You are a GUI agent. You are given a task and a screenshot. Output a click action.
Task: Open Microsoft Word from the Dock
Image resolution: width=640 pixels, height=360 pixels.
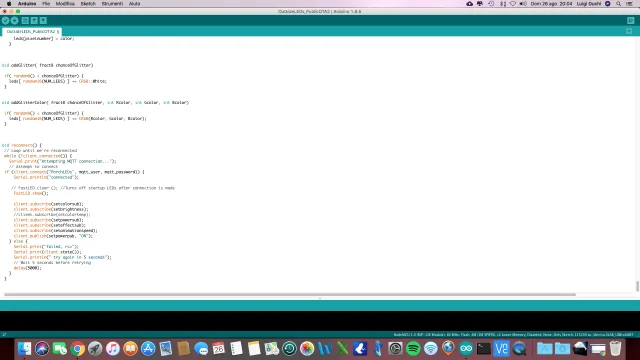[x=324, y=349]
